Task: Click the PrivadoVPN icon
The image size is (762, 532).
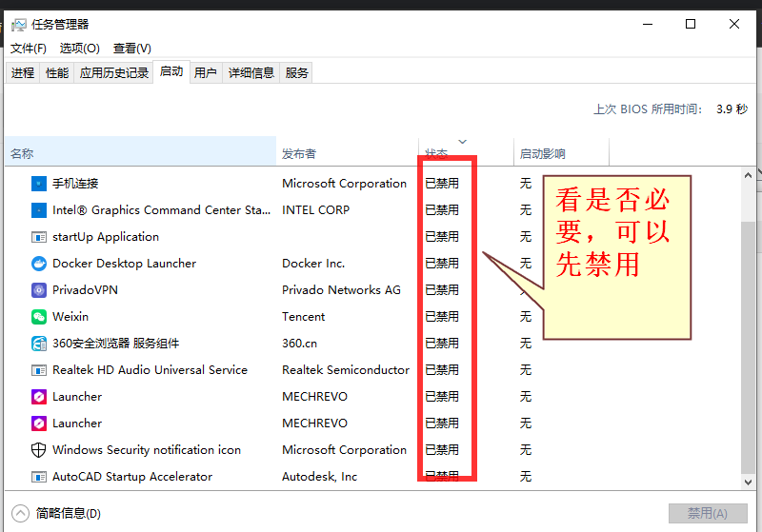Action: pos(39,290)
